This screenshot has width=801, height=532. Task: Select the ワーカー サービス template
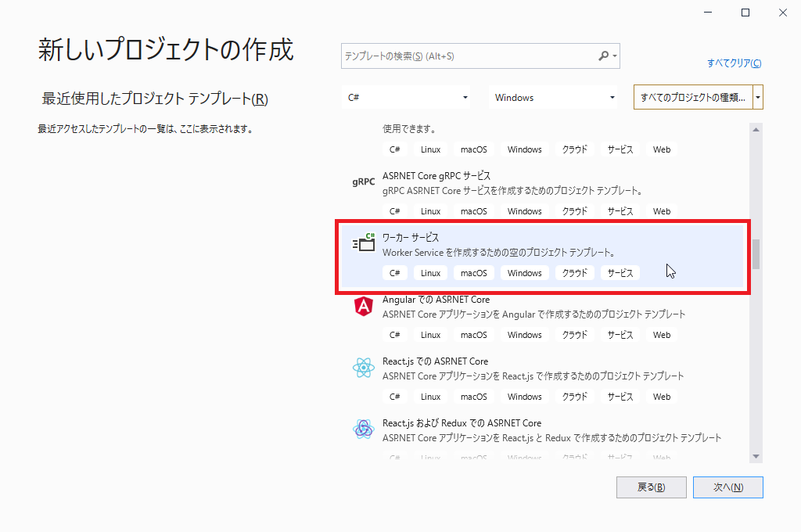point(542,257)
